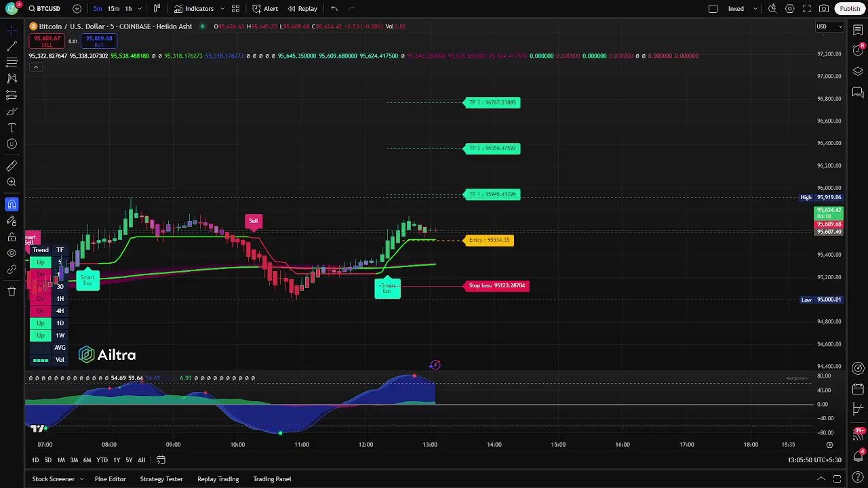Select the 1D date range
The image size is (868, 488).
(x=35, y=460)
